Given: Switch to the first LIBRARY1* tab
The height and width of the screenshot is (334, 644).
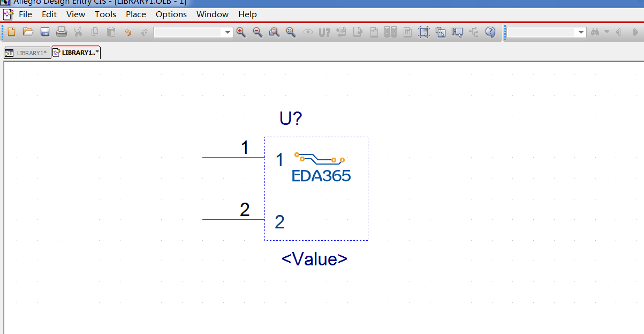Looking at the screenshot, I should click(27, 53).
